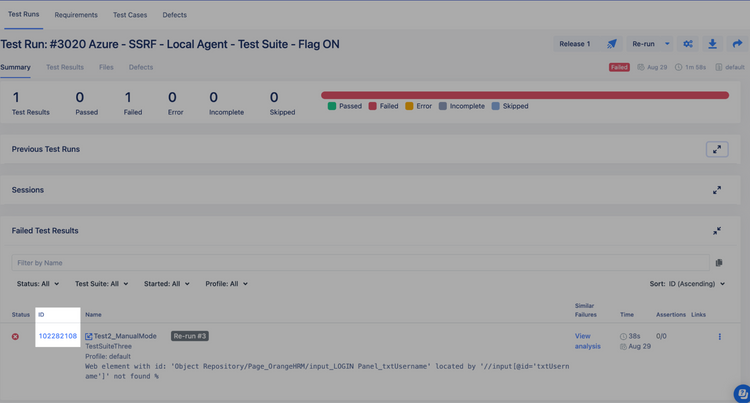Screen dimensions: 750x403
Task: Click the red failed status icon in the row
Action: tap(15, 337)
